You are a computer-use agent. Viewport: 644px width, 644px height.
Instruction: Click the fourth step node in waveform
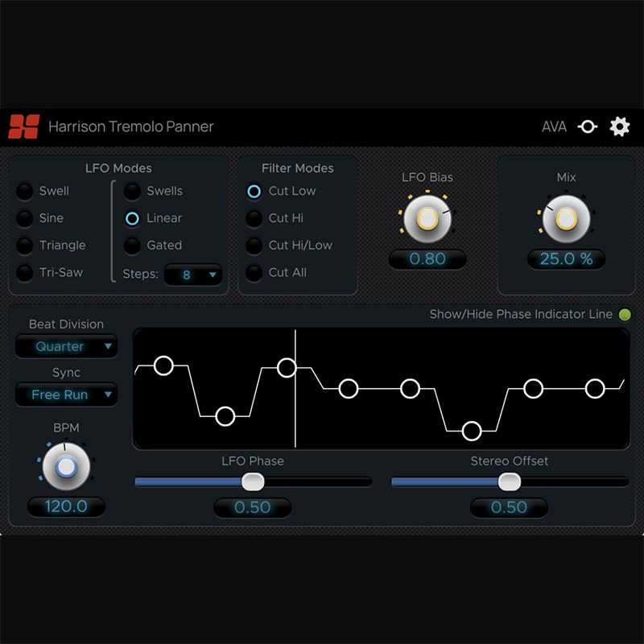click(349, 389)
